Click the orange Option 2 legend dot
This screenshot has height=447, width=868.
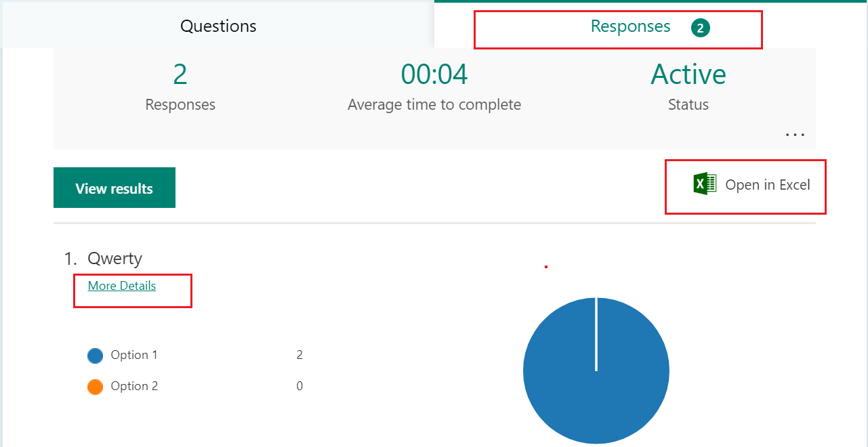[96, 387]
